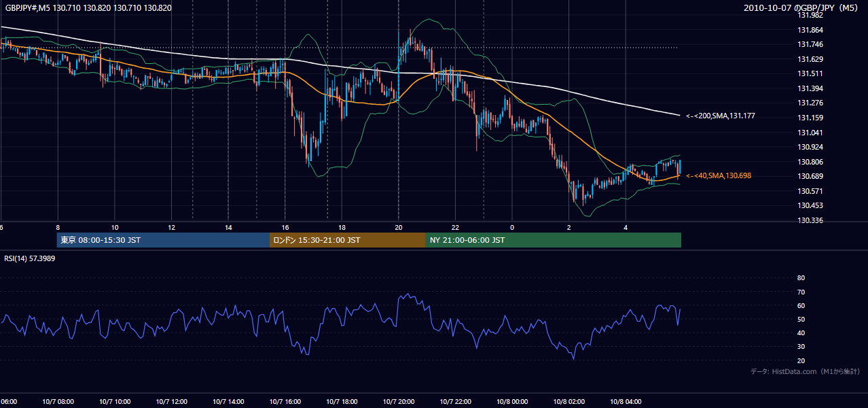Click bottom date label 10/7 22:00
The height and width of the screenshot is (408, 868).
455,401
